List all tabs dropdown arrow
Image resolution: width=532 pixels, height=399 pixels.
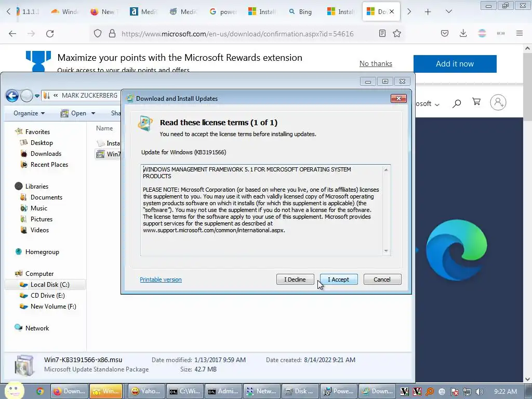coord(448,11)
